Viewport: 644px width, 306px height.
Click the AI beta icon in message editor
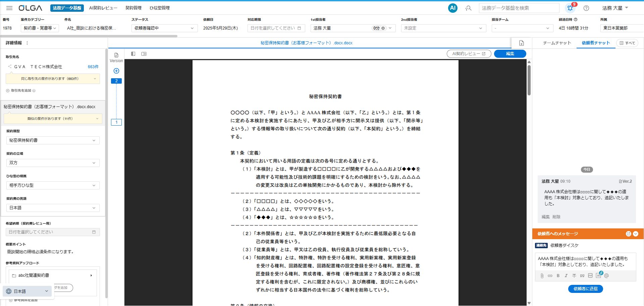pos(599,275)
